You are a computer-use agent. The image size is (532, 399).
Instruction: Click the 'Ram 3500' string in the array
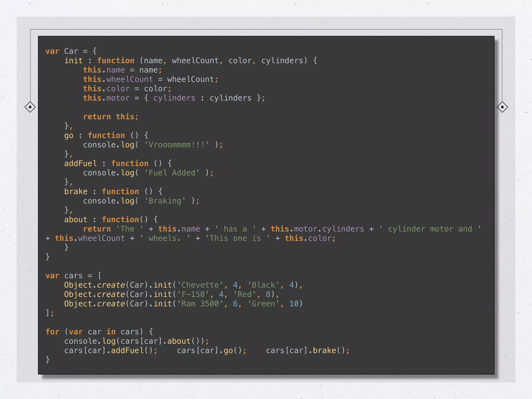(x=200, y=304)
